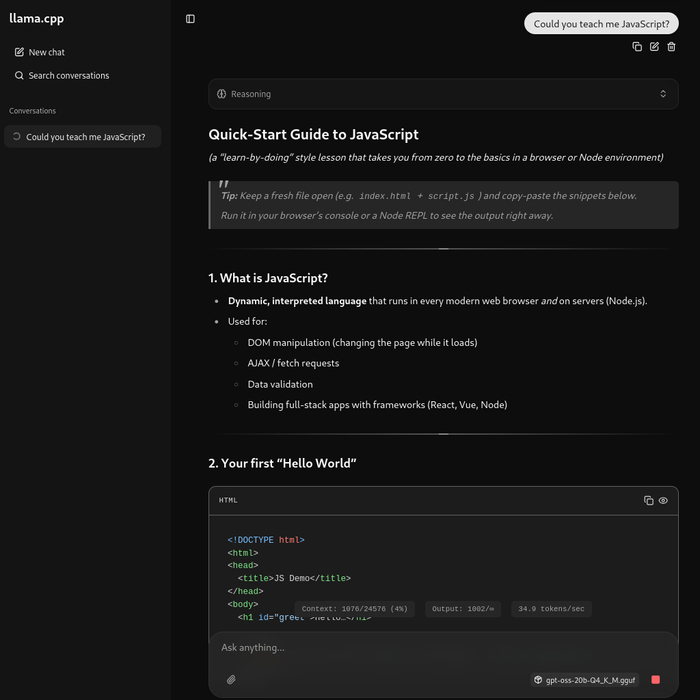700x700 pixels.
Task: Click the user's question bubble at top
Action: click(x=600, y=24)
